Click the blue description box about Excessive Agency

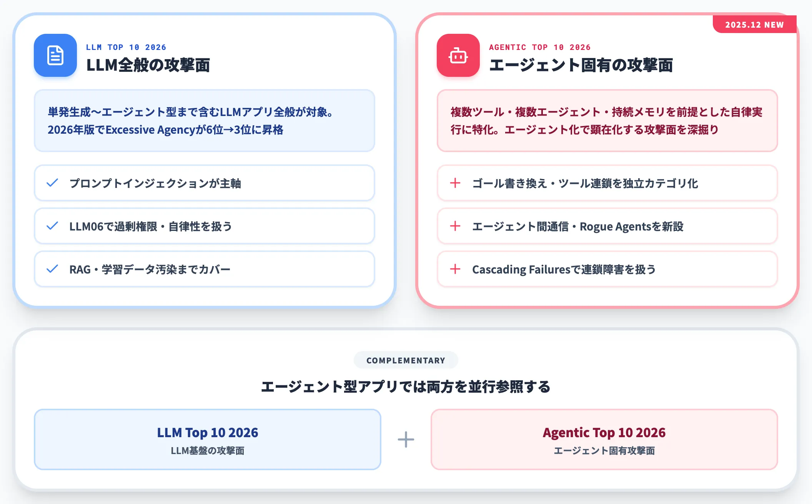pyautogui.click(x=205, y=121)
